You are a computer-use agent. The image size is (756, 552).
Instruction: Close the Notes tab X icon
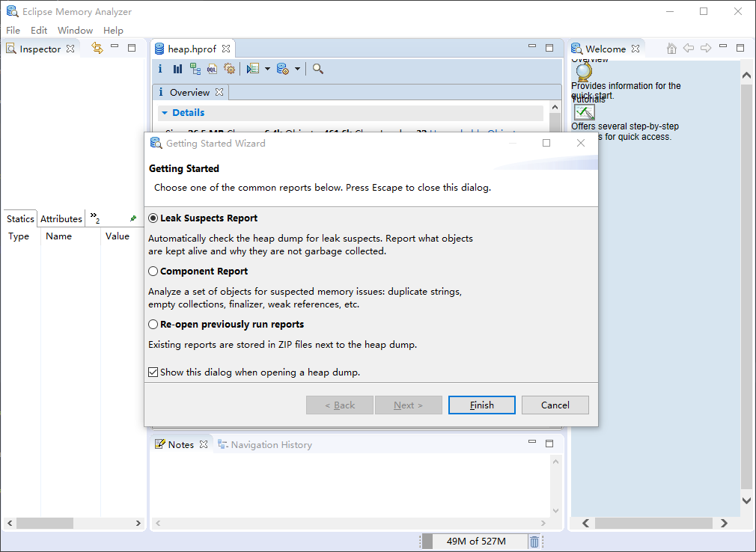(204, 444)
